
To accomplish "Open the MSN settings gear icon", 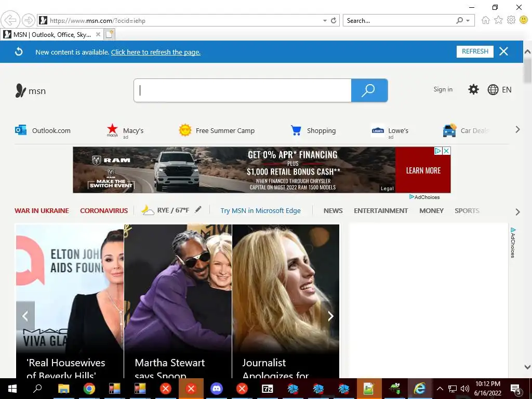I will pos(473,89).
